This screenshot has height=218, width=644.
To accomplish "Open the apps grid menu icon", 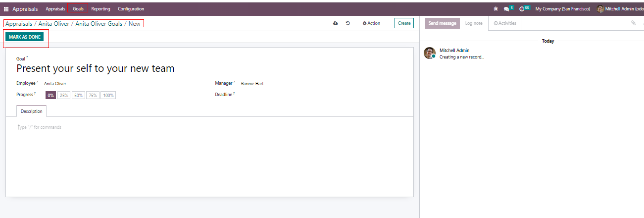I will coord(6,9).
